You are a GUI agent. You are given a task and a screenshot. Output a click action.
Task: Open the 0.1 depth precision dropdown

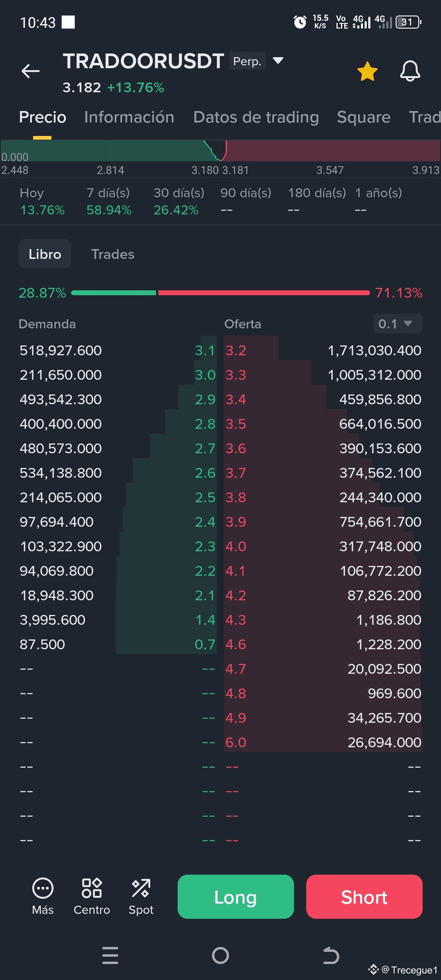[x=398, y=324]
